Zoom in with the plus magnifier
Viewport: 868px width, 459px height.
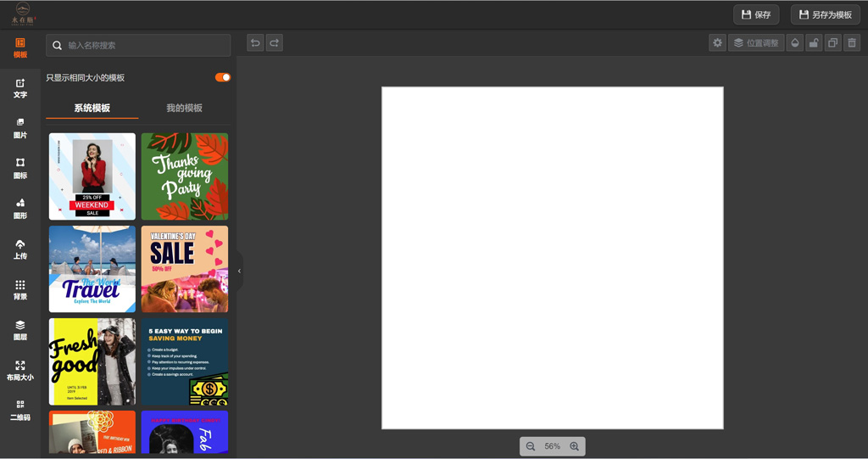(x=574, y=446)
